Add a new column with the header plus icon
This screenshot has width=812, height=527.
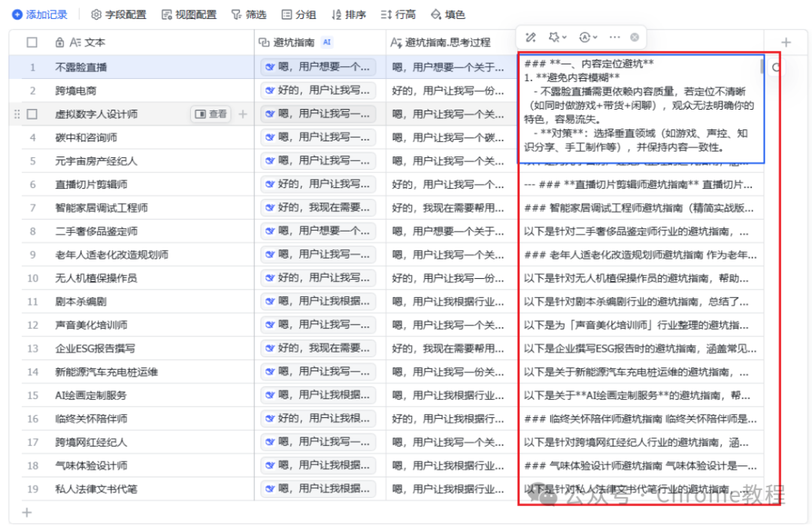[x=786, y=42]
